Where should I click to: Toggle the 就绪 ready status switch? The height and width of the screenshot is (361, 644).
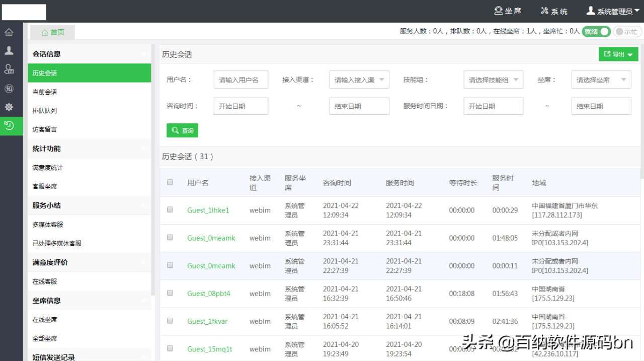pos(596,31)
